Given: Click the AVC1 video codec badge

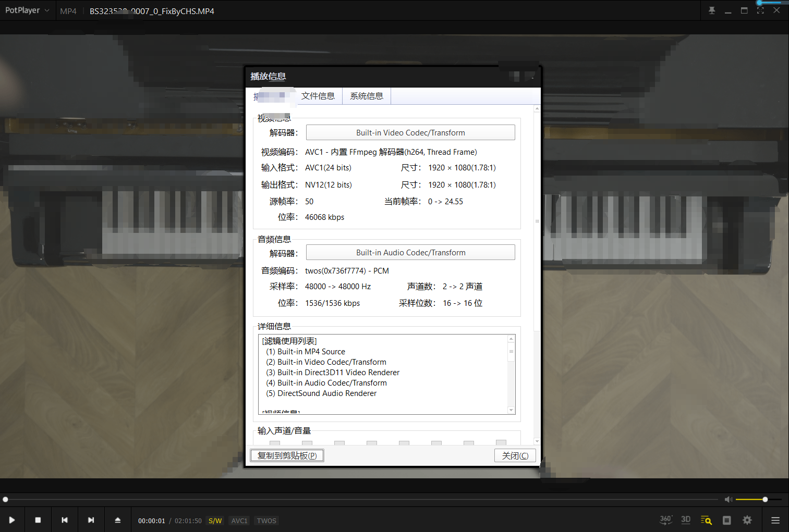Looking at the screenshot, I should click(239, 521).
